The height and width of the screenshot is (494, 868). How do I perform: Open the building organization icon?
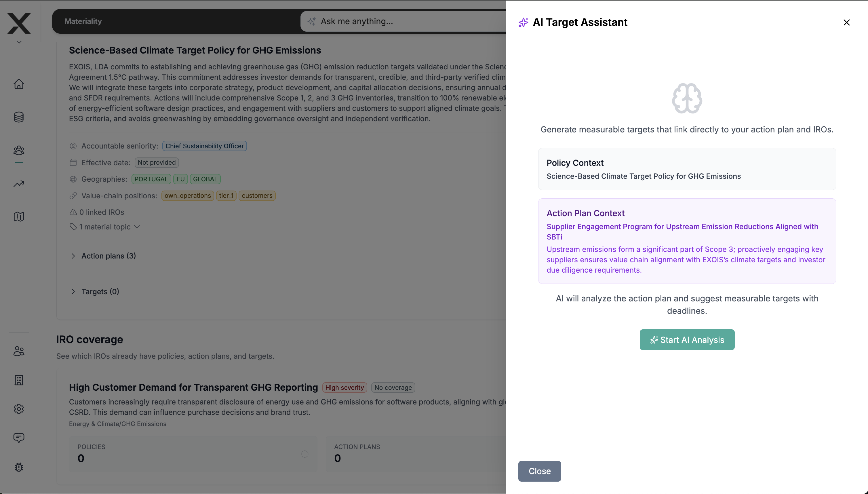click(19, 380)
